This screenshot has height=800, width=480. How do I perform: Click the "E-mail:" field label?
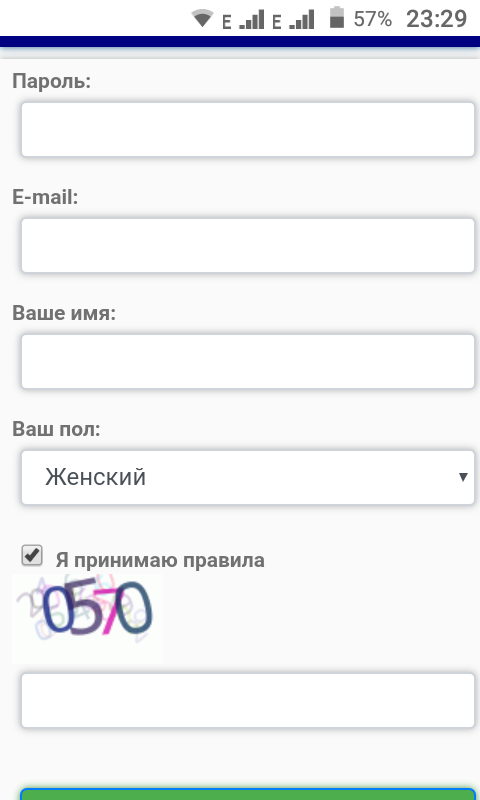45,197
